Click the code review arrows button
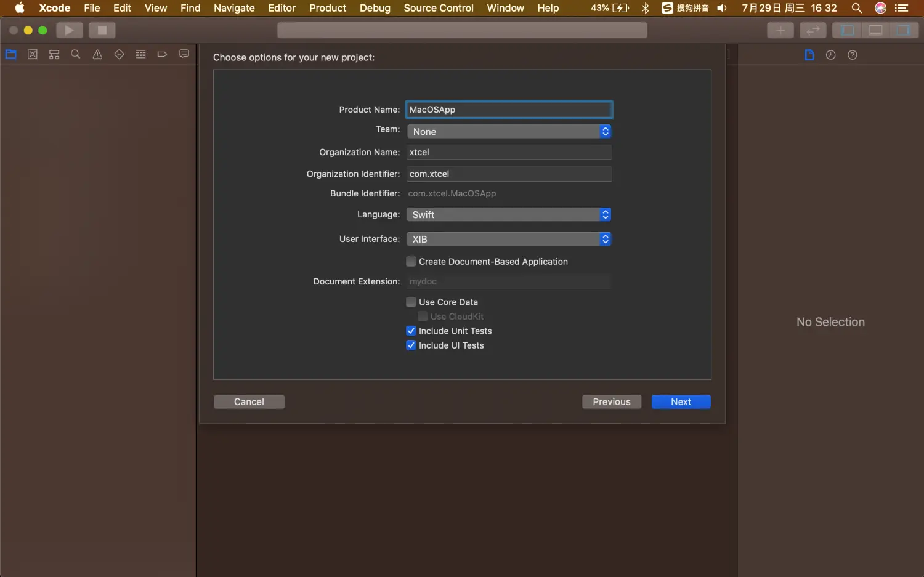 [813, 30]
